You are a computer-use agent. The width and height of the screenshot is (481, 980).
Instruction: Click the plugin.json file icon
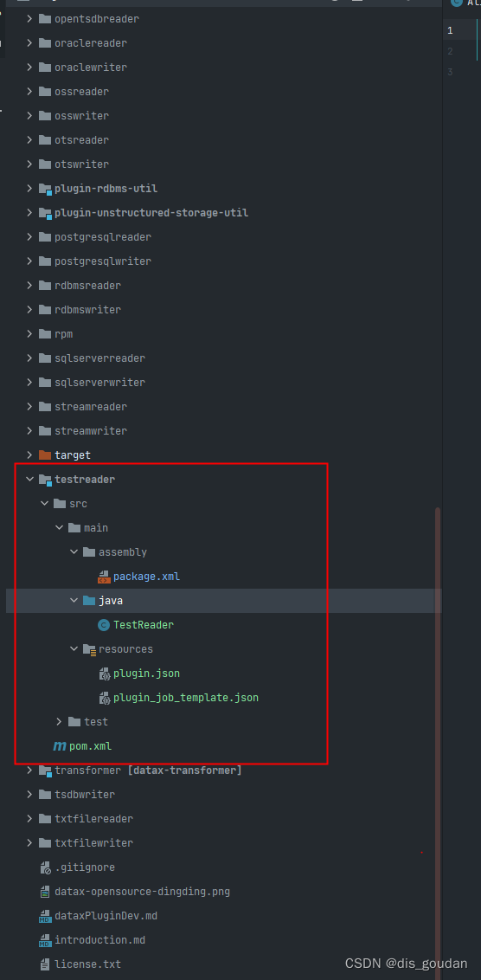tap(105, 674)
